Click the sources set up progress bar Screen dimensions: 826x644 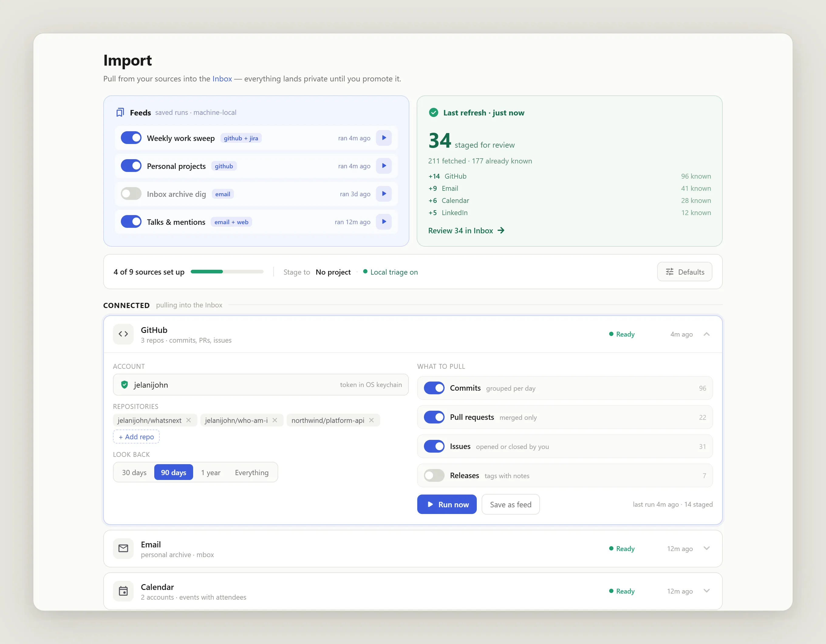click(227, 272)
